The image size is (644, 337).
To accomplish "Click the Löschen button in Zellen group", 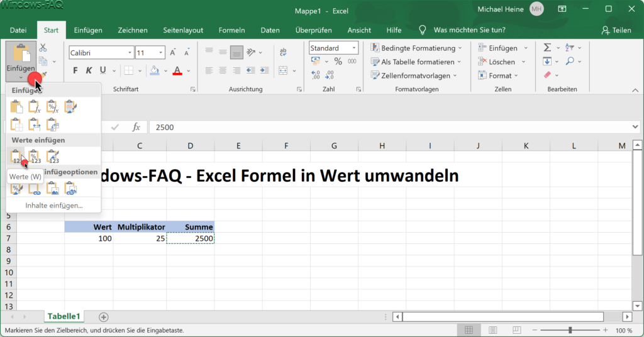I will (497, 62).
